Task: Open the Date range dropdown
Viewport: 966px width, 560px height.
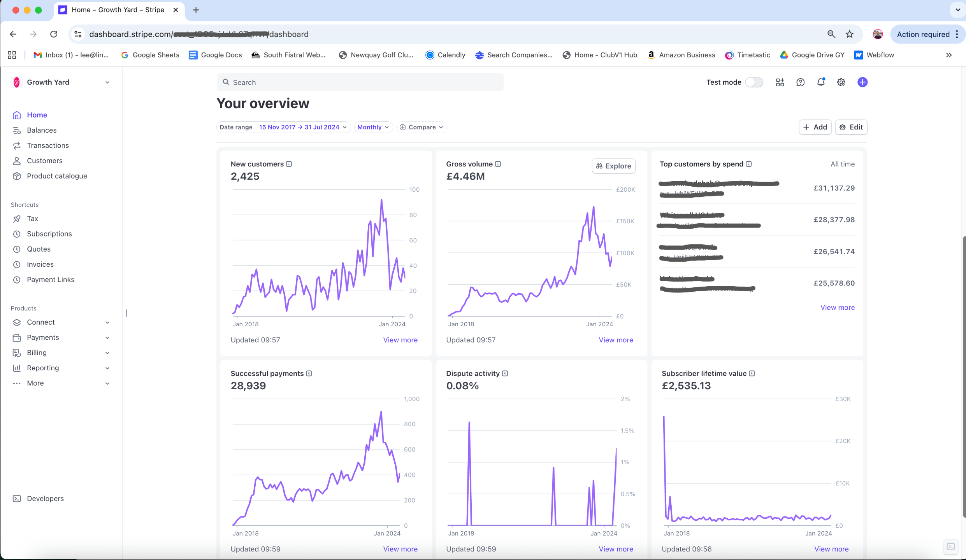Action: click(283, 127)
